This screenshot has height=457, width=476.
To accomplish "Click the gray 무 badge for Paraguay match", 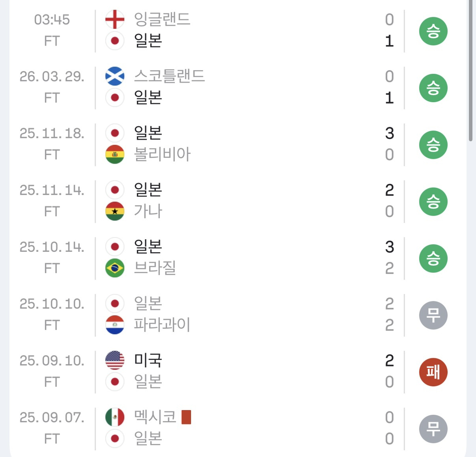I will tap(433, 315).
